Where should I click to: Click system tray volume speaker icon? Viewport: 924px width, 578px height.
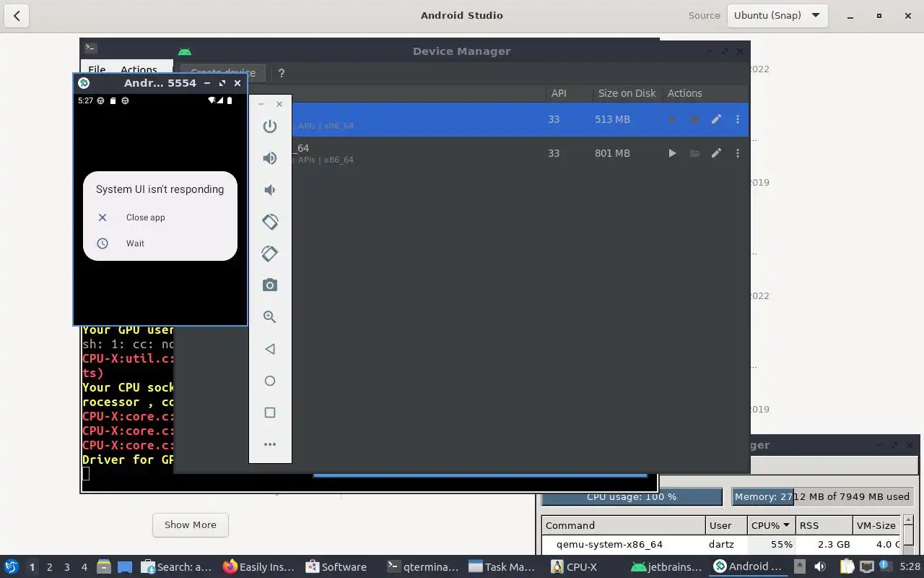tap(819, 567)
